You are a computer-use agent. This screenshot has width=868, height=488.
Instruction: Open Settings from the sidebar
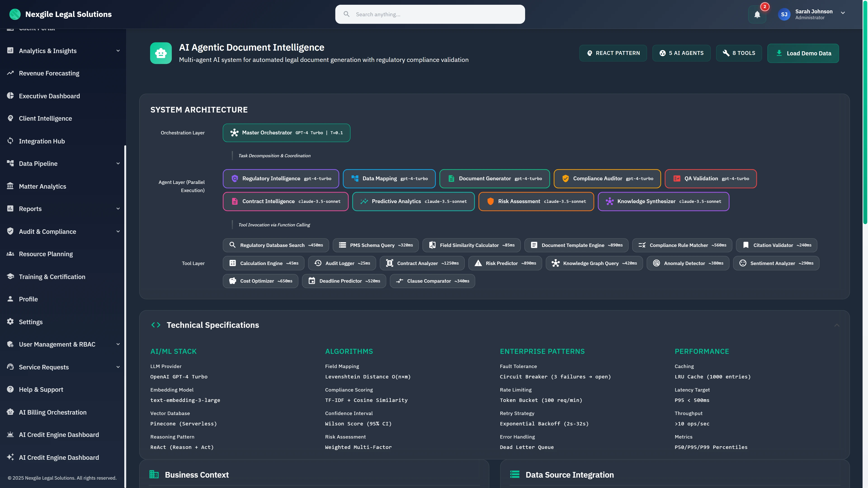pos(31,322)
